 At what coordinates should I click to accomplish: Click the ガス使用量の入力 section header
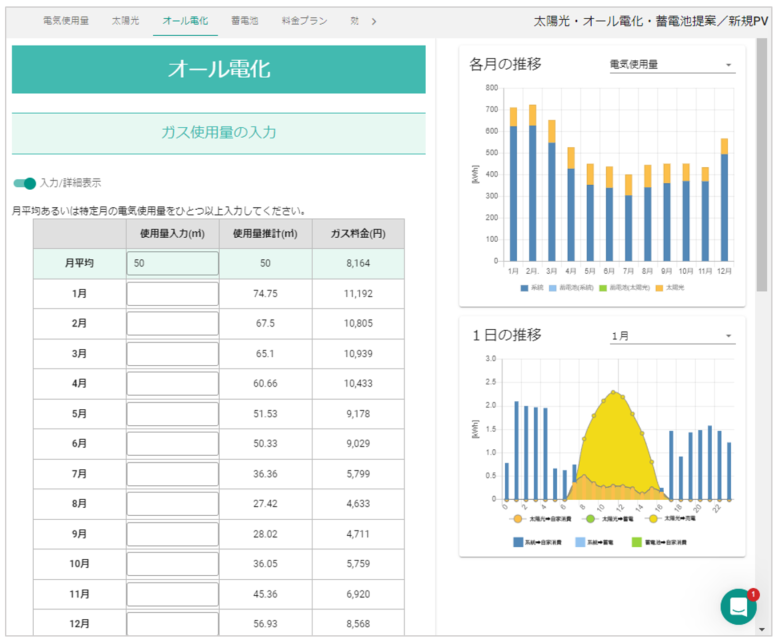pyautogui.click(x=219, y=133)
